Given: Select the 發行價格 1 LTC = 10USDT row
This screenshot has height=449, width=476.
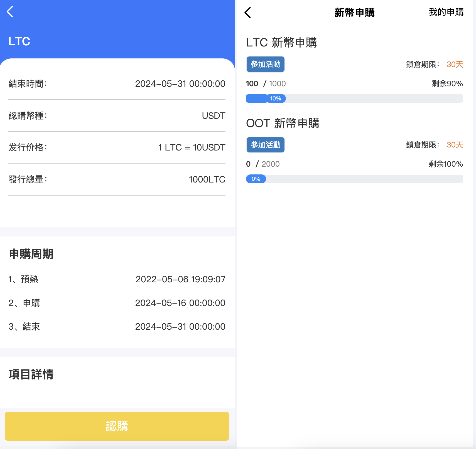Looking at the screenshot, I should pos(117,147).
